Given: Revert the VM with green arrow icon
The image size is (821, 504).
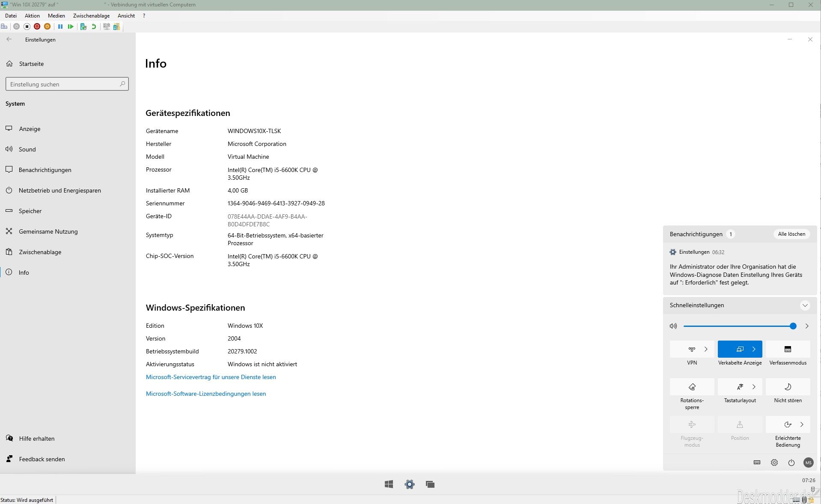Looking at the screenshot, I should 94,27.
